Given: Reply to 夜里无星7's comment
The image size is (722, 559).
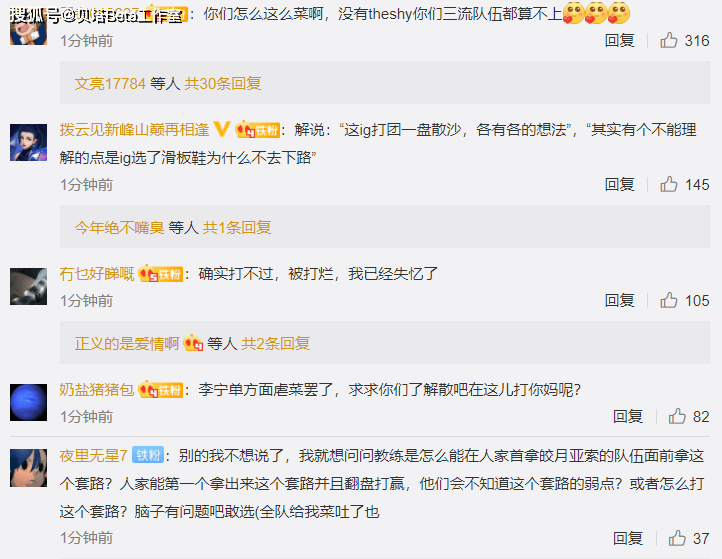Looking at the screenshot, I should coord(628,538).
